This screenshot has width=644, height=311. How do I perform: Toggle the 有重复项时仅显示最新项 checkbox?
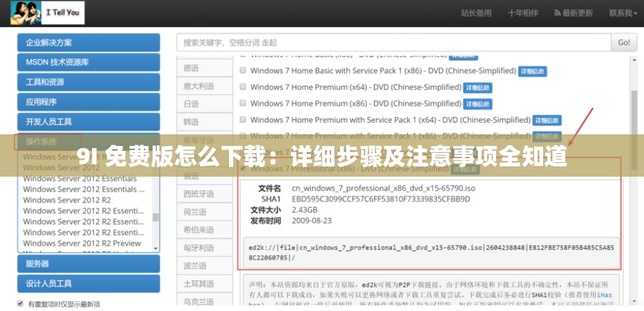click(x=20, y=304)
